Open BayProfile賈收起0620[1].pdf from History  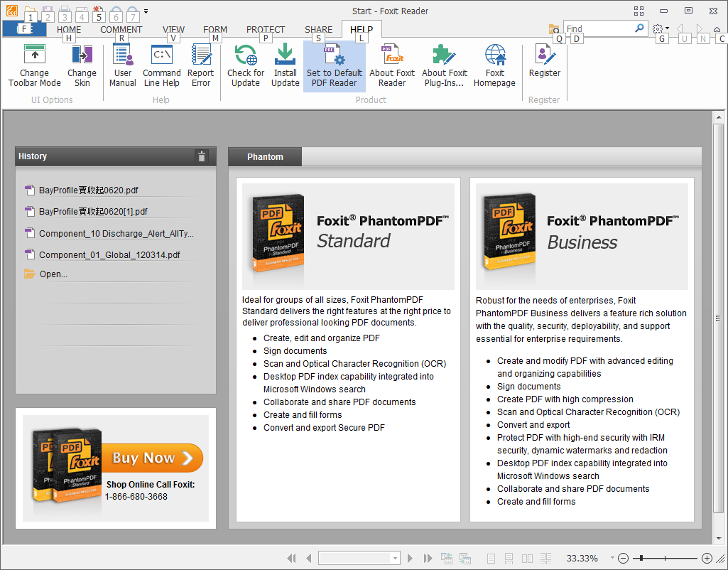[93, 211]
